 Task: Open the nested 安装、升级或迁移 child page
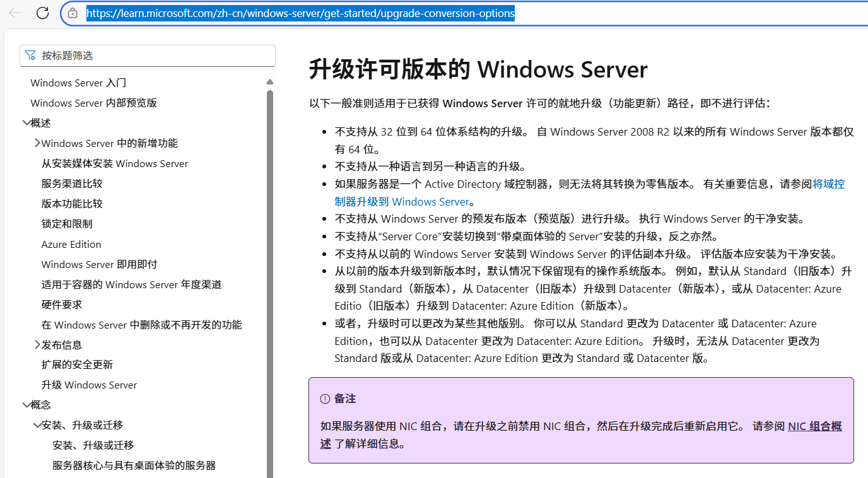tap(93, 445)
